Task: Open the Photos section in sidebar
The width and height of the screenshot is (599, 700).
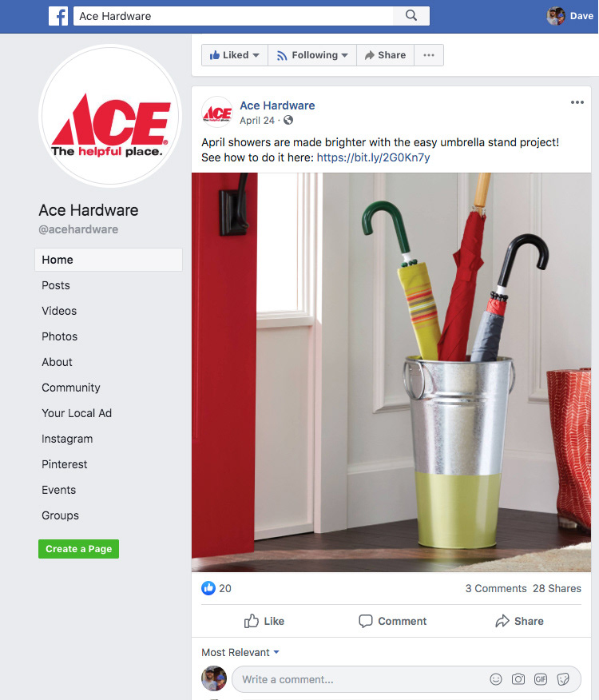Action: (x=59, y=336)
